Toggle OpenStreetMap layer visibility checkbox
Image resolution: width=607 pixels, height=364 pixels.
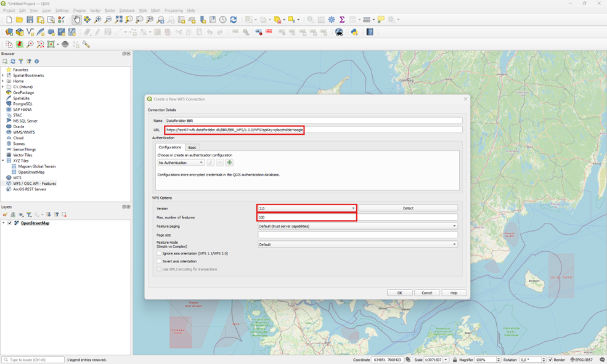point(10,223)
